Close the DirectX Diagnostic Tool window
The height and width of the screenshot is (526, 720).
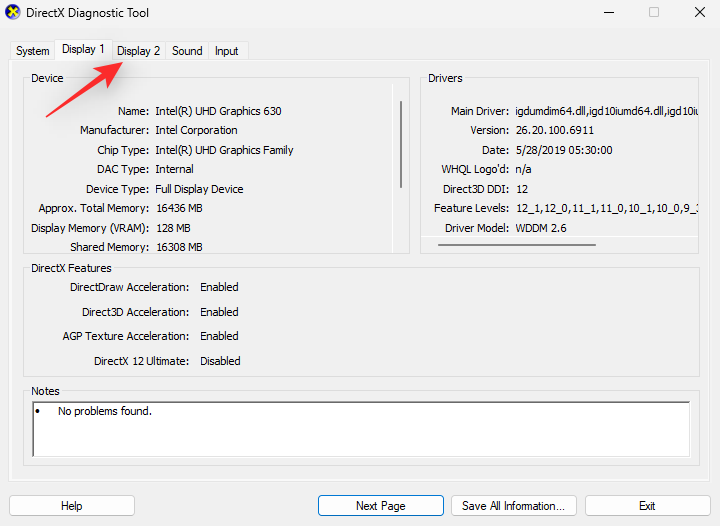(x=700, y=12)
